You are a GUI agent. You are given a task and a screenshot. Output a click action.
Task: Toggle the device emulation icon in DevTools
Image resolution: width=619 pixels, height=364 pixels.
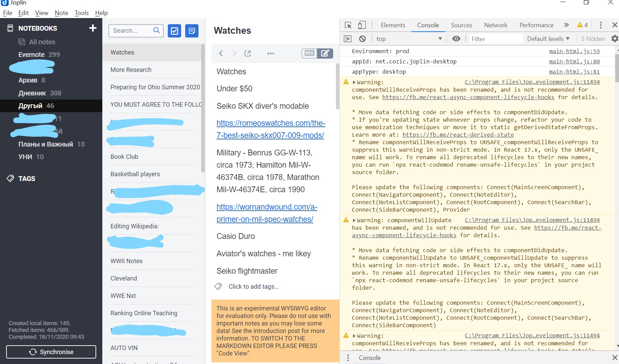362,25
